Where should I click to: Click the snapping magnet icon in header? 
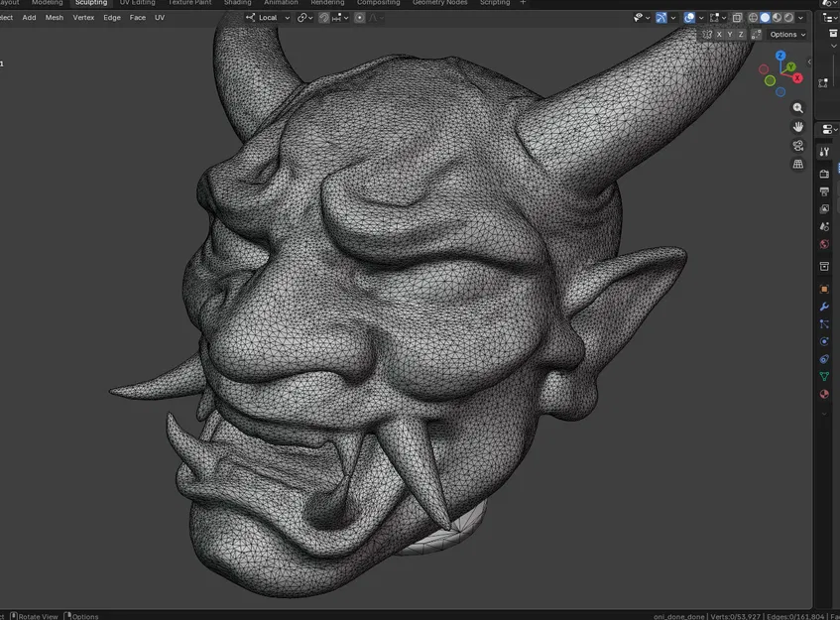point(324,17)
